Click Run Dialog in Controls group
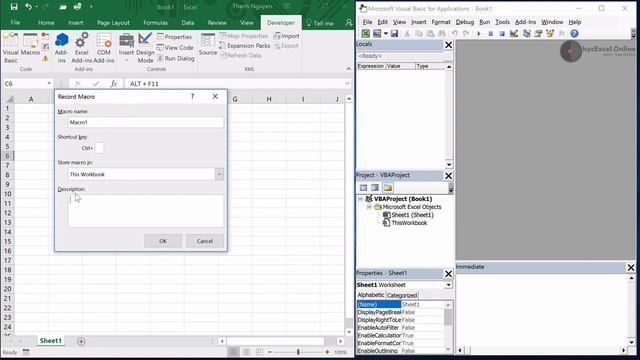The image size is (640, 360). tap(176, 58)
